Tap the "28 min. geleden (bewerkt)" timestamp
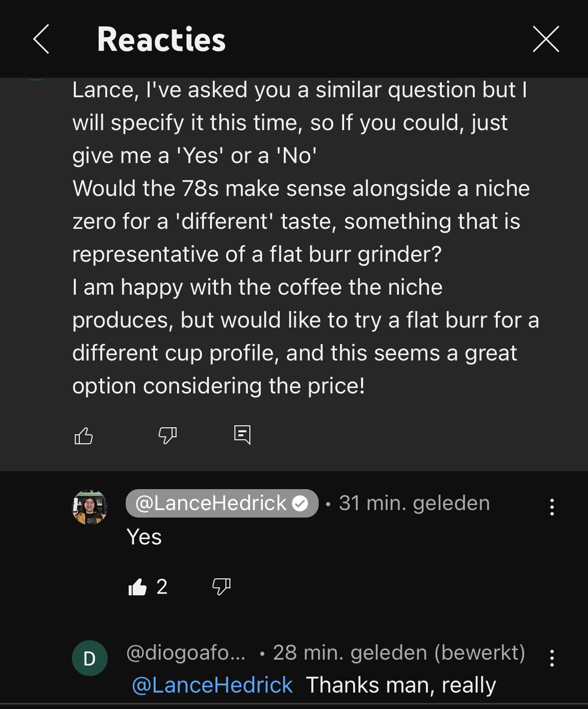The width and height of the screenshot is (588, 709). 399,653
